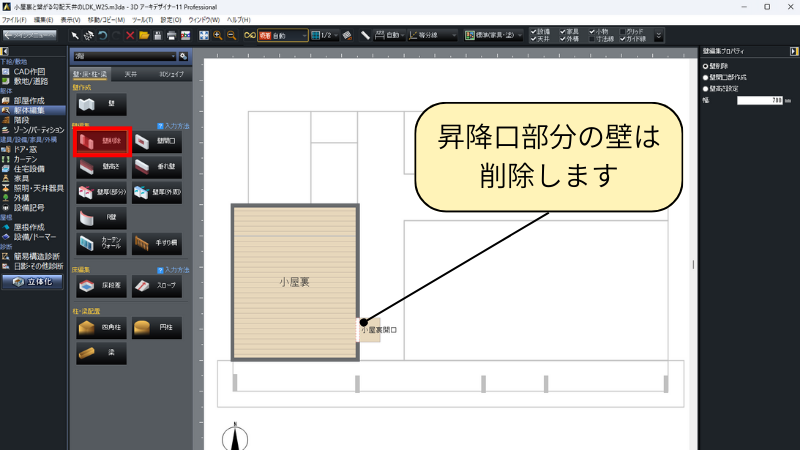Open 屋根作成 in the left navigation
800x450 pixels.
(x=28, y=227)
